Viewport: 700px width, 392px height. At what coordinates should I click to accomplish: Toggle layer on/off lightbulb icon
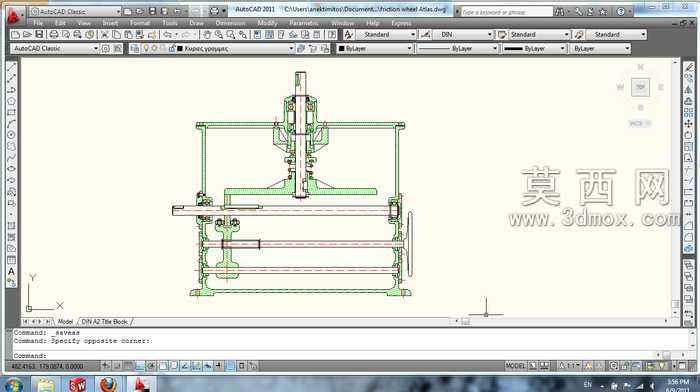(146, 48)
